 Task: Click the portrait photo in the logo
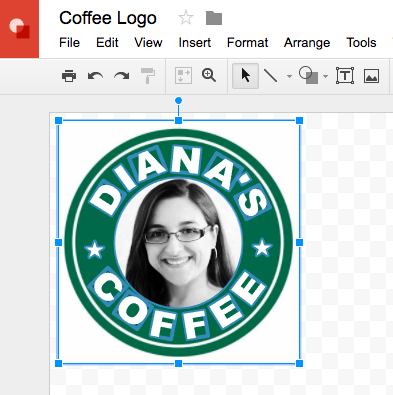(x=178, y=243)
